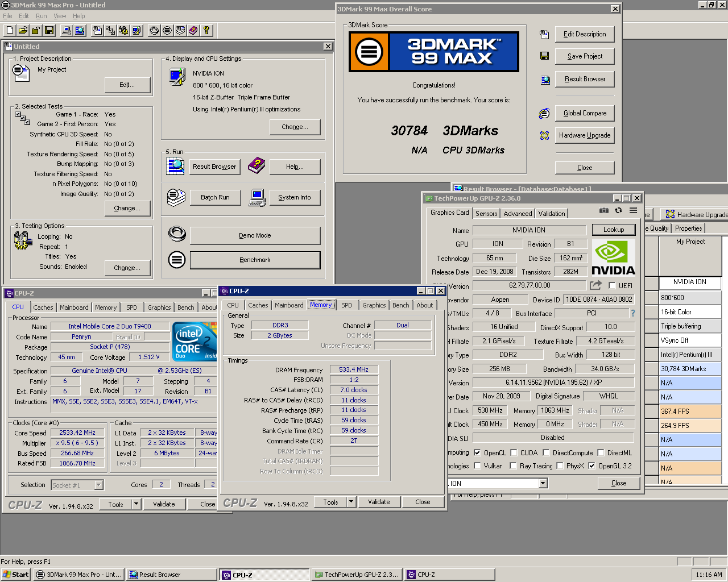The image size is (728, 582).
Task: Click the Demo Mode button
Action: pyautogui.click(x=255, y=235)
